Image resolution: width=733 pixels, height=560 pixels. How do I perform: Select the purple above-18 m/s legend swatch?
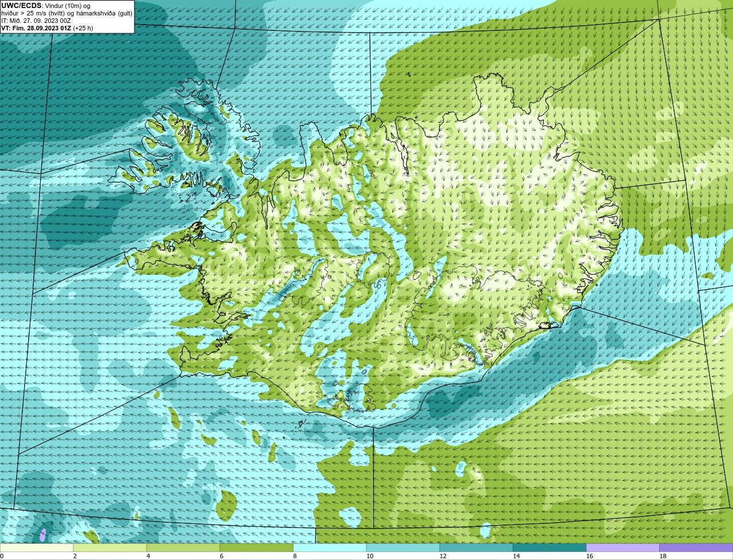click(x=696, y=548)
